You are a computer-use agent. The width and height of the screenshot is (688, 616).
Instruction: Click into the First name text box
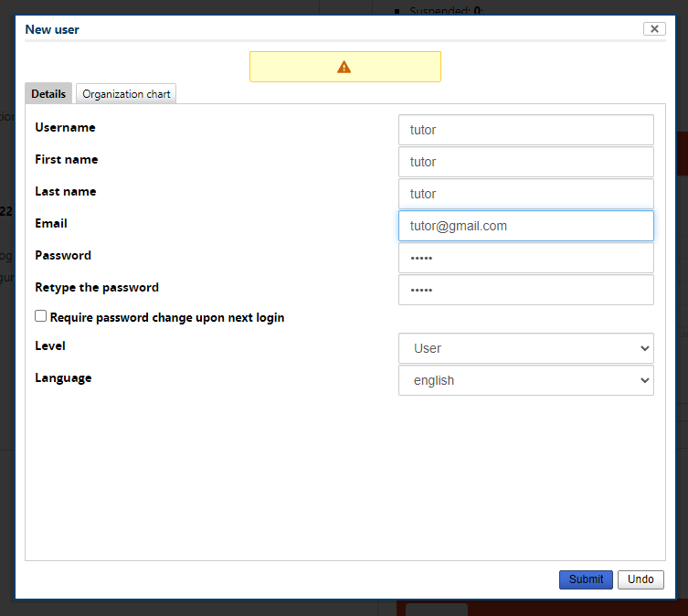(526, 162)
